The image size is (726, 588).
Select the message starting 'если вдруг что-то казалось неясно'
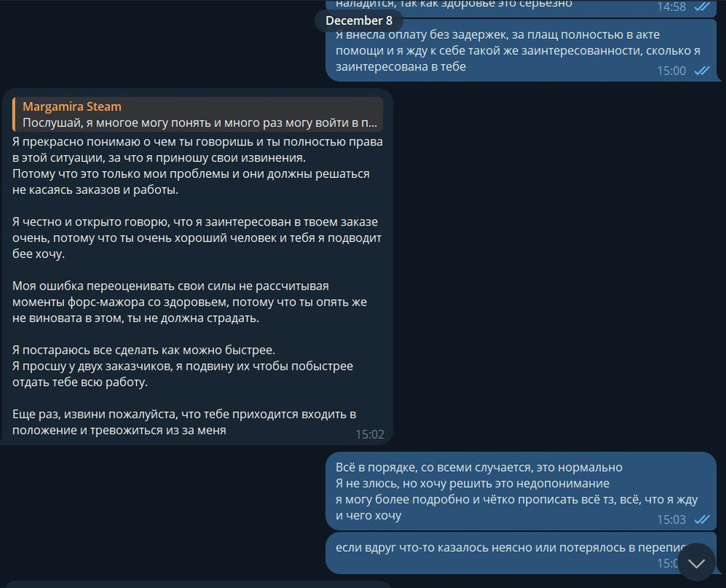pos(521,553)
